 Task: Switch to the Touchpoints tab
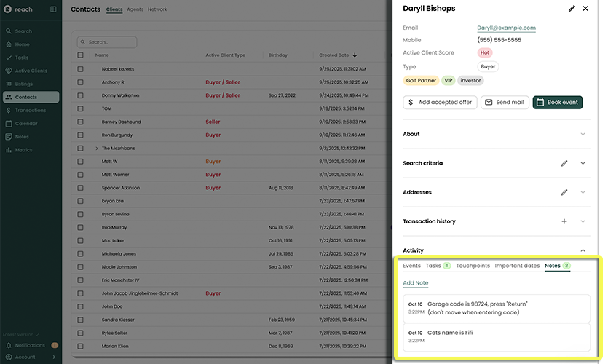coord(473,266)
